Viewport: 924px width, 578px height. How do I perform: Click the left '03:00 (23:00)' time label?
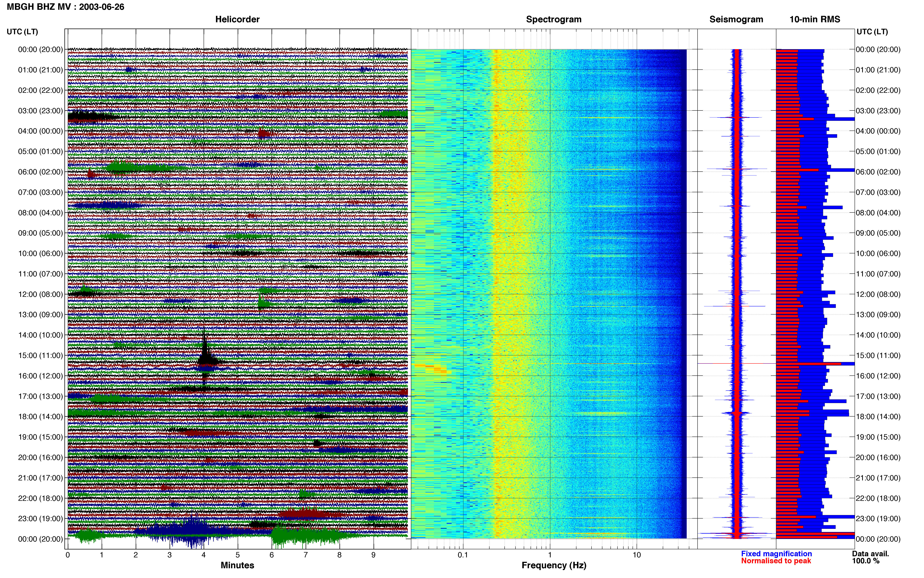[x=40, y=111]
